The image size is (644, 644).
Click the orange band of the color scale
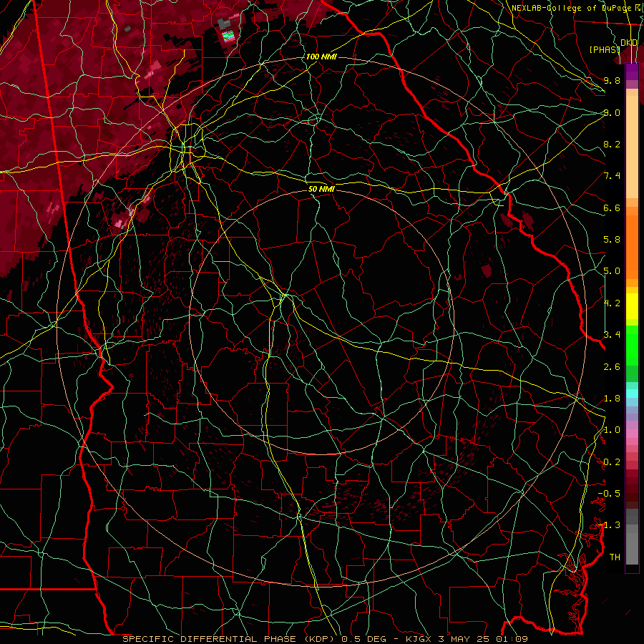pyautogui.click(x=632, y=246)
